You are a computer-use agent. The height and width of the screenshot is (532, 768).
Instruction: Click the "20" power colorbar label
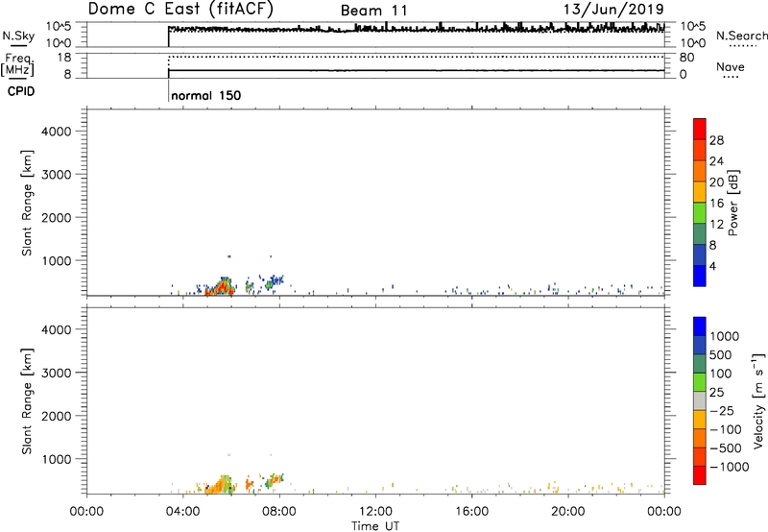716,182
